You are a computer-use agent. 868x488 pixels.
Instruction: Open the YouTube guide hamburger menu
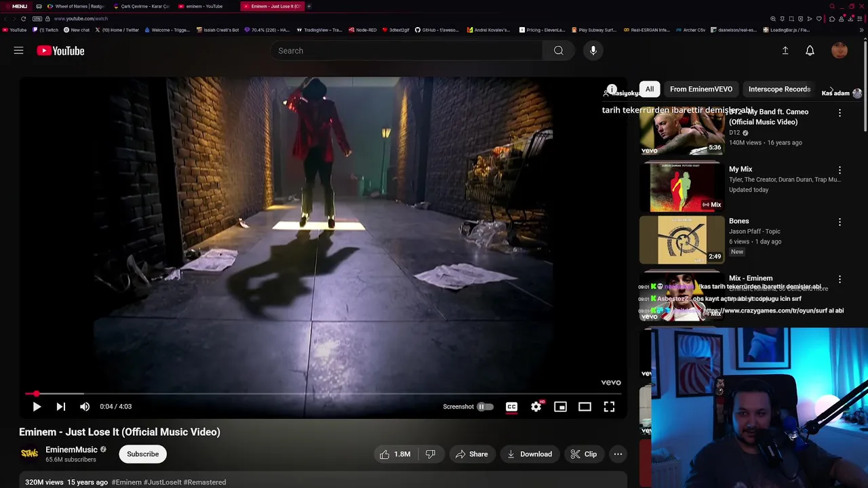18,51
